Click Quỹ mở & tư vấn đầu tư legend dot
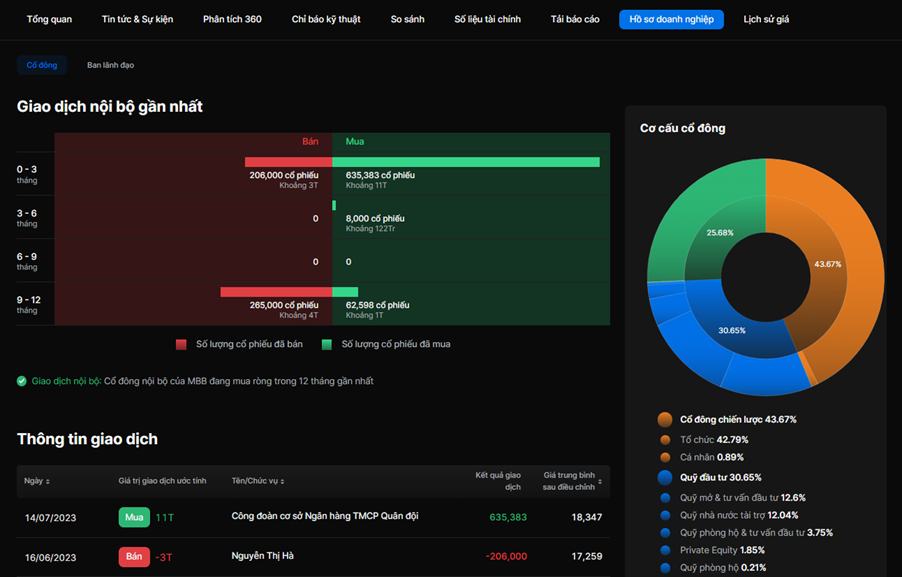The width and height of the screenshot is (902, 577). pyautogui.click(x=666, y=498)
